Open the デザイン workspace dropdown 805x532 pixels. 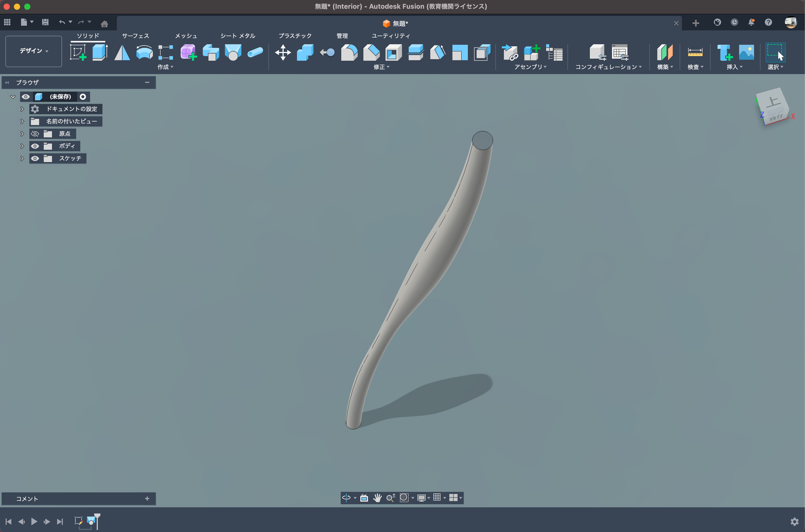(34, 51)
